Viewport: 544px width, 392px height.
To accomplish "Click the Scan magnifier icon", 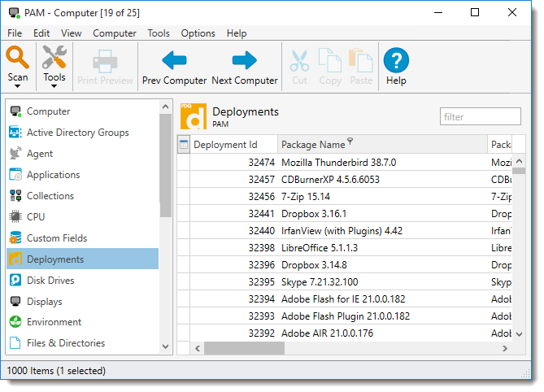I will pos(17,57).
